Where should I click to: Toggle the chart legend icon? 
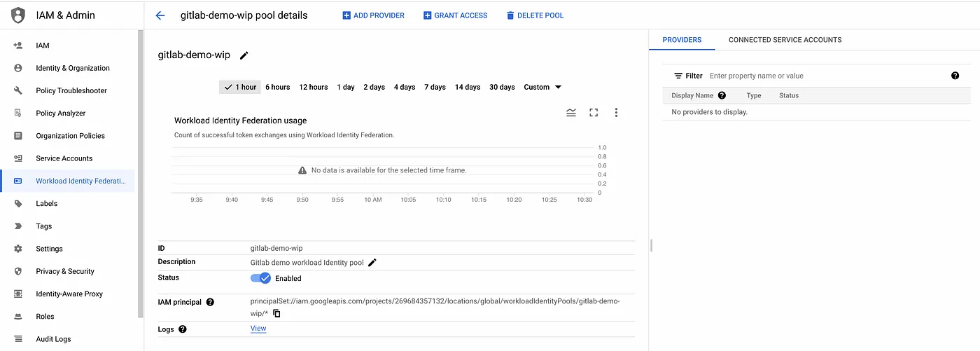pyautogui.click(x=571, y=112)
